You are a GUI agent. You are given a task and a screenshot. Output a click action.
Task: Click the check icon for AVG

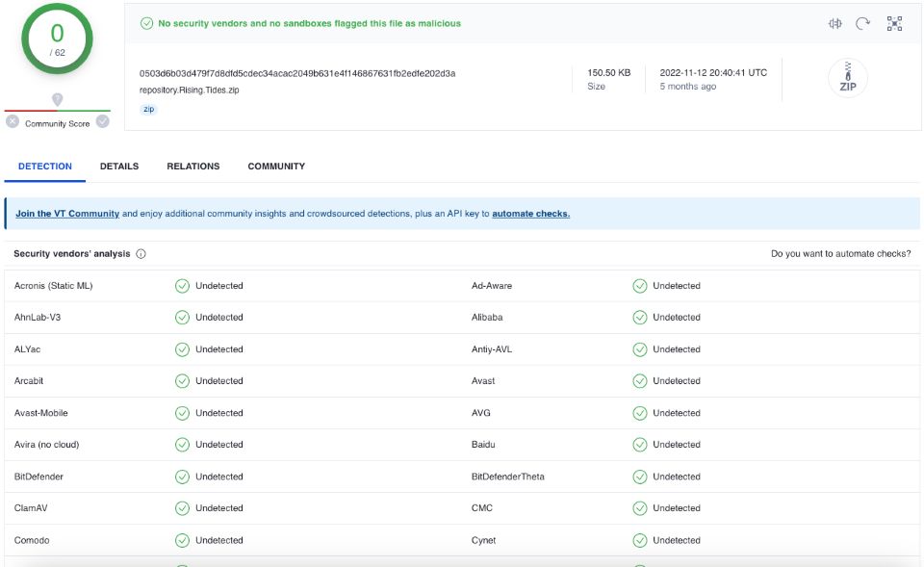coord(640,413)
